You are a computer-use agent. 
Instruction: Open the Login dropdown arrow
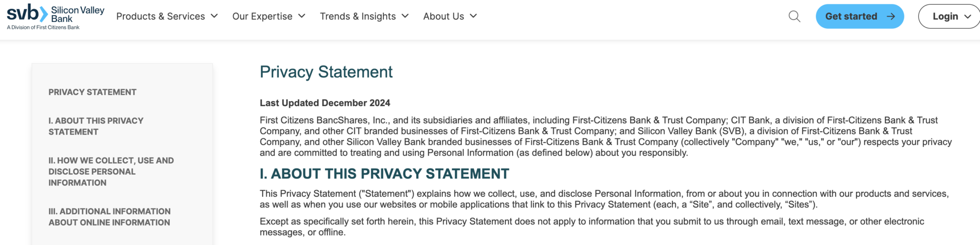click(968, 16)
